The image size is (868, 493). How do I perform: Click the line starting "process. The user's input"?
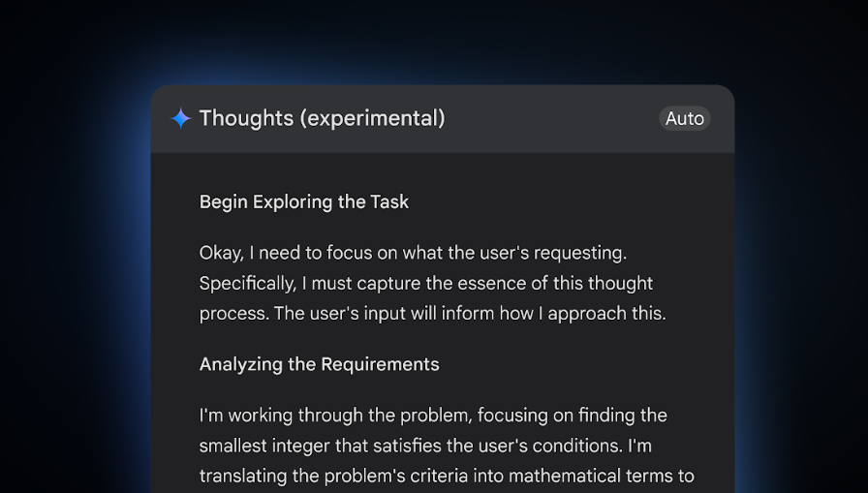tap(433, 313)
